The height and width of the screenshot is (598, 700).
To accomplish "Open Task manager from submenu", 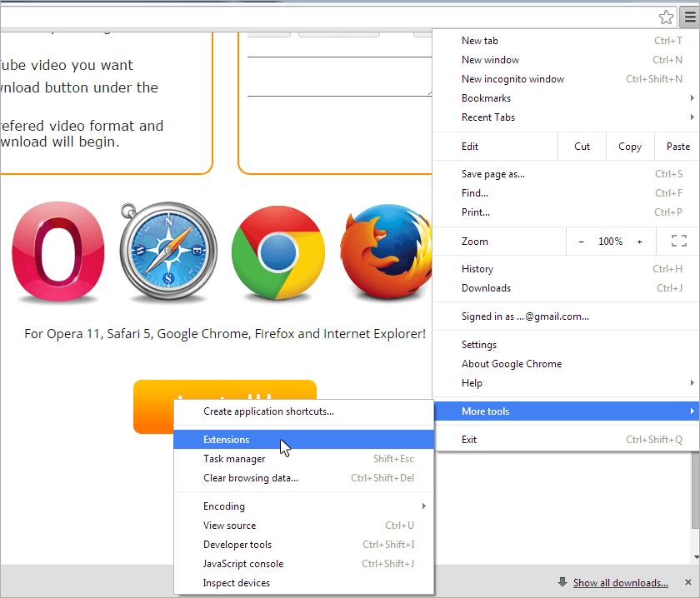I will [303, 459].
